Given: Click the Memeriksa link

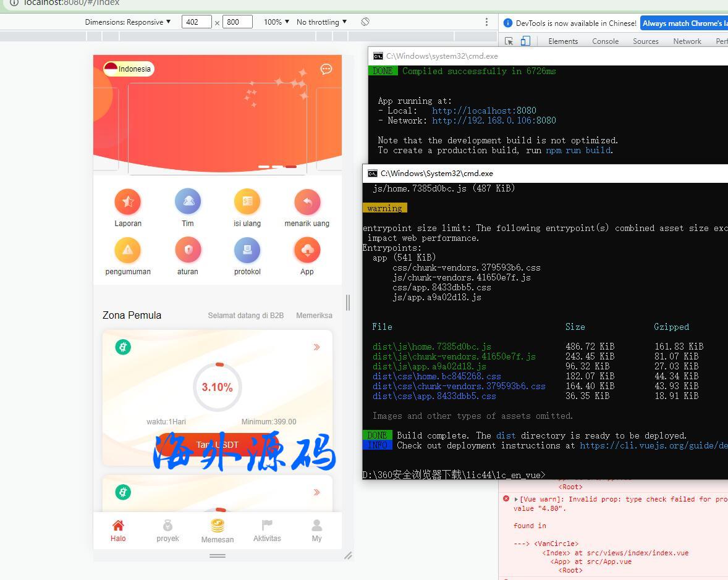Looking at the screenshot, I should pyautogui.click(x=314, y=316).
